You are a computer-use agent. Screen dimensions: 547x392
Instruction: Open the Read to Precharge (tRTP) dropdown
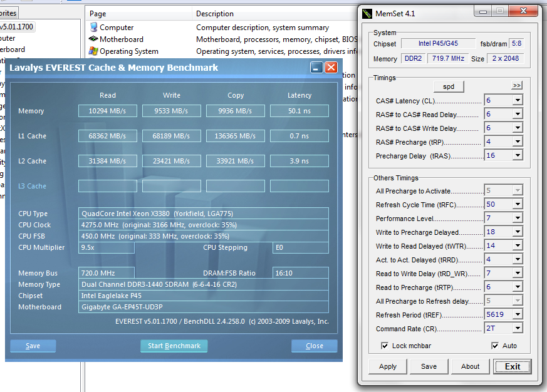pos(518,287)
